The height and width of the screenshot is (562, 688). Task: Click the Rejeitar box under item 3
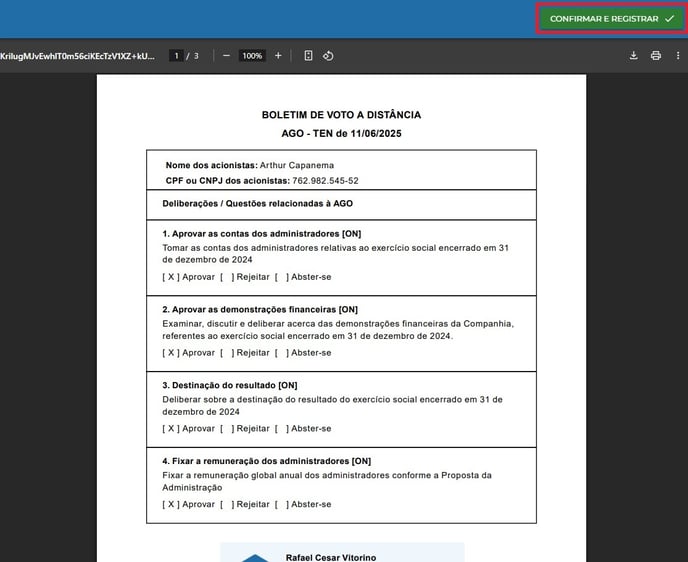pyautogui.click(x=227, y=429)
